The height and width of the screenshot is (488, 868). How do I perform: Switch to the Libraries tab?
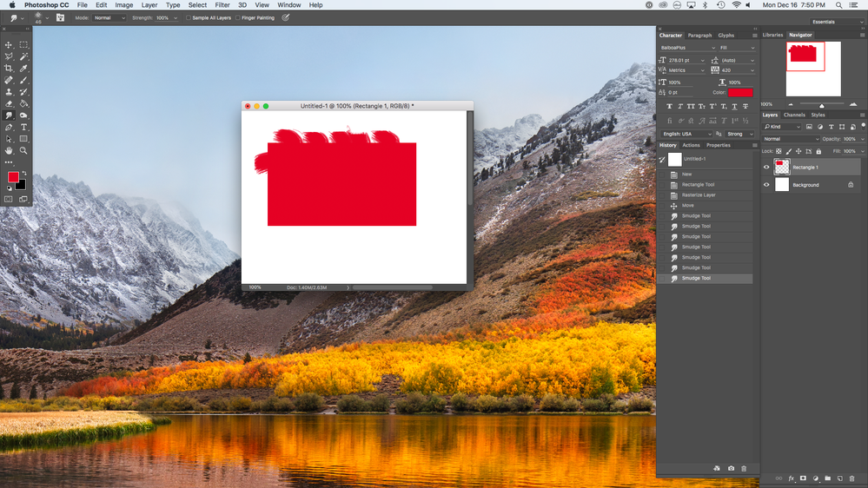coord(772,35)
